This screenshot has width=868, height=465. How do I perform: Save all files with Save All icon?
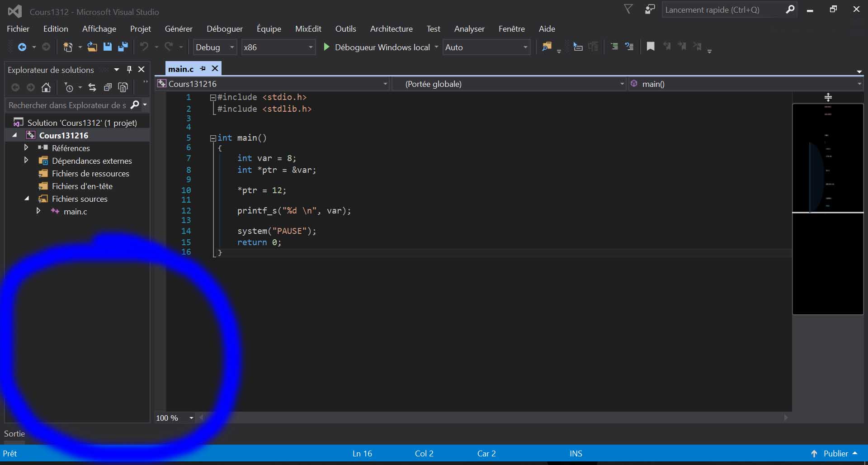(123, 47)
